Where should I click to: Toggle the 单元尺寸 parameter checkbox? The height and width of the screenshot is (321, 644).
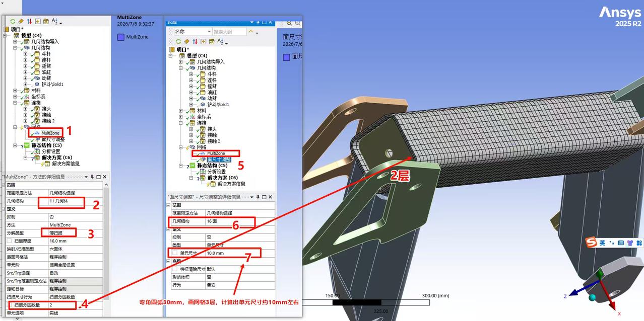point(175,253)
